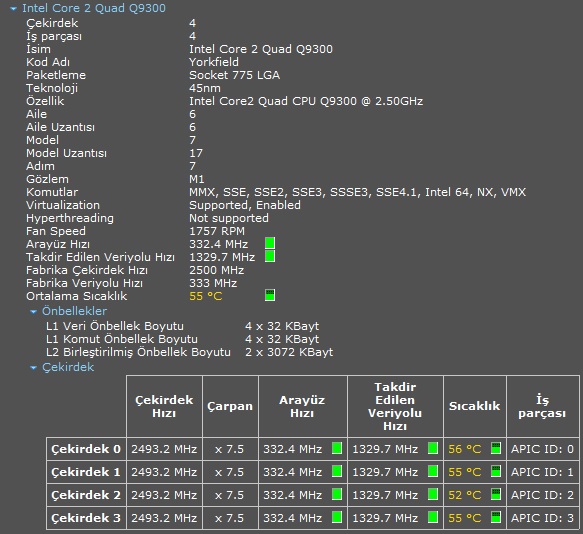This screenshot has height=534, width=583.
Task: Collapse the Intel Core 2 Quad Q9300 section
Action: pos(13,9)
